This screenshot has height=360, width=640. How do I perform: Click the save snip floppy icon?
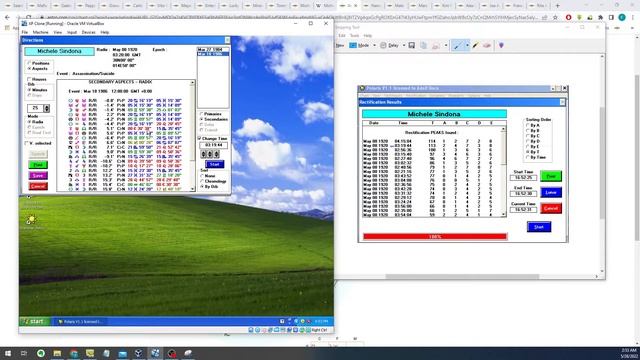tap(411, 46)
